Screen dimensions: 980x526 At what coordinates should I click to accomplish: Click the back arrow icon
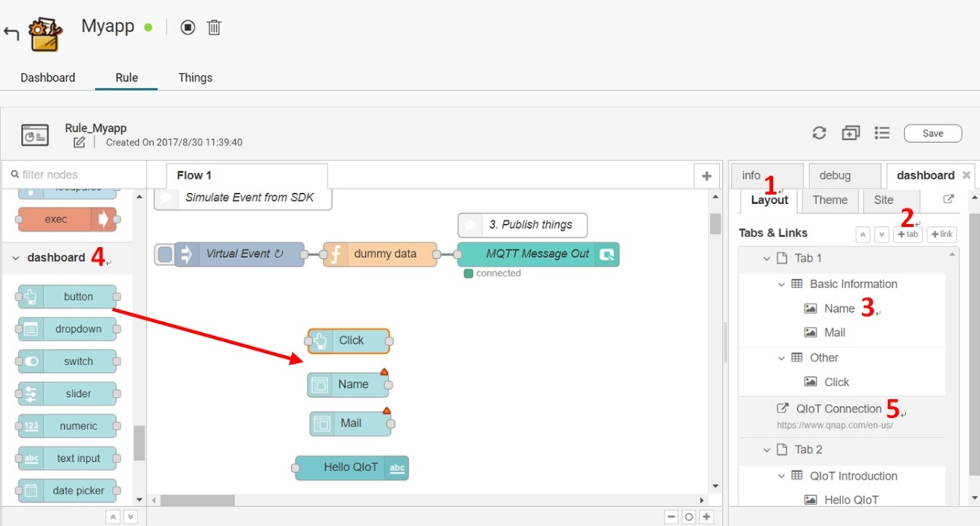click(x=11, y=33)
